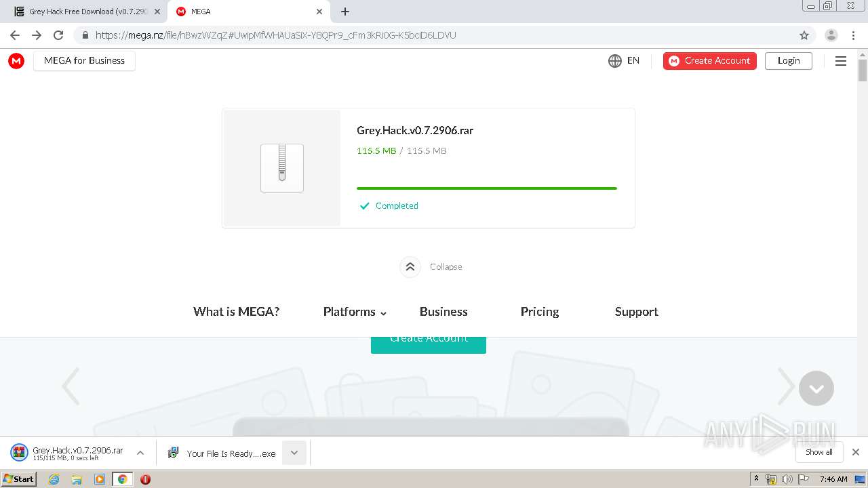Go to previous slide left arrow
The width and height of the screenshot is (868, 488).
[71, 386]
